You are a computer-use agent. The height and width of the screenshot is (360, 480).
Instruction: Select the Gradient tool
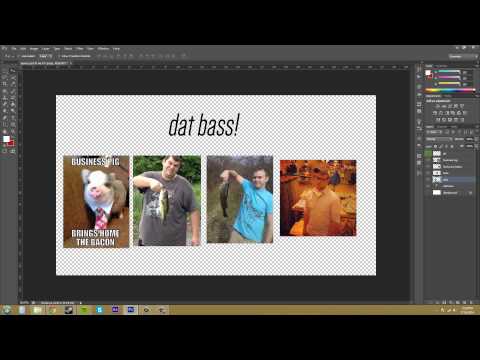click(13, 104)
